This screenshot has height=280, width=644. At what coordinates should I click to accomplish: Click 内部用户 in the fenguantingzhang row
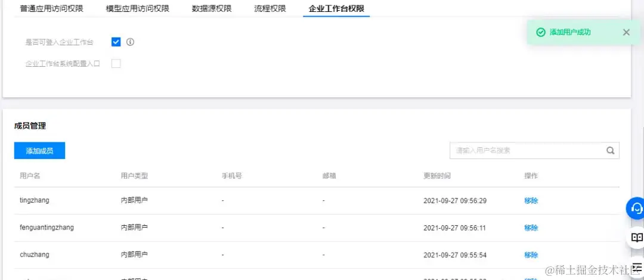134,228
